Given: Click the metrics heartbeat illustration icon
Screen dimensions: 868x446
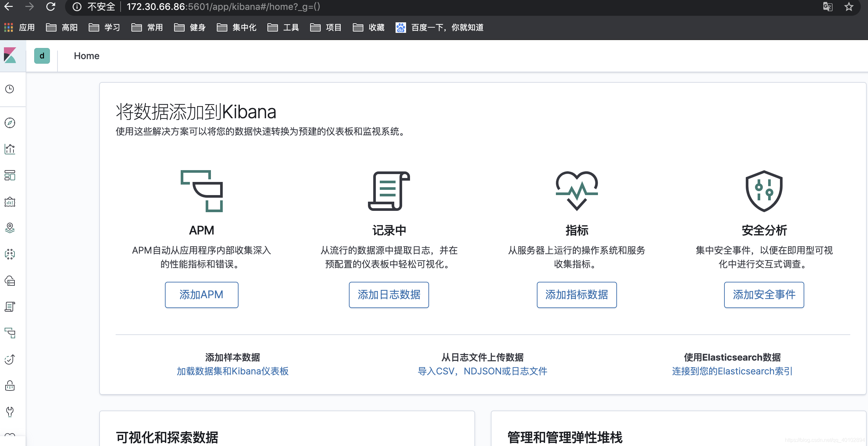Looking at the screenshot, I should click(577, 191).
